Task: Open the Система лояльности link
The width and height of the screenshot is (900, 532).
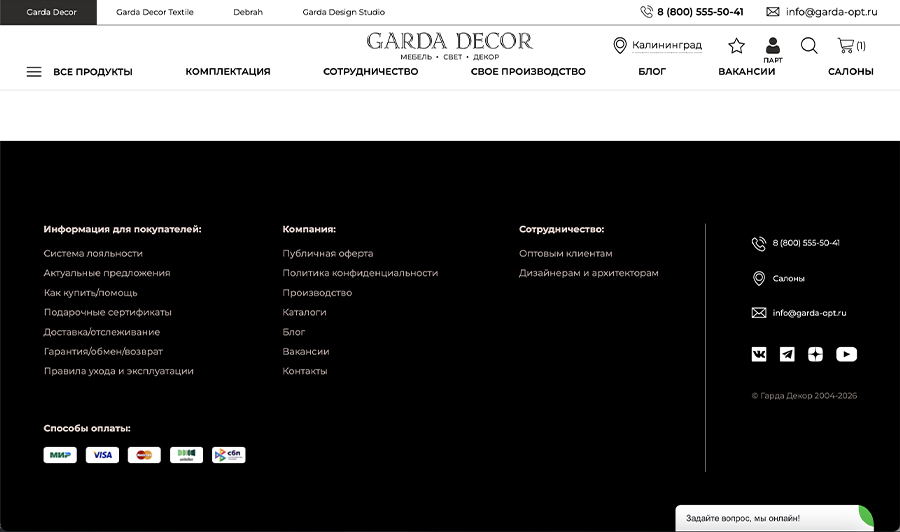Action: coord(93,253)
